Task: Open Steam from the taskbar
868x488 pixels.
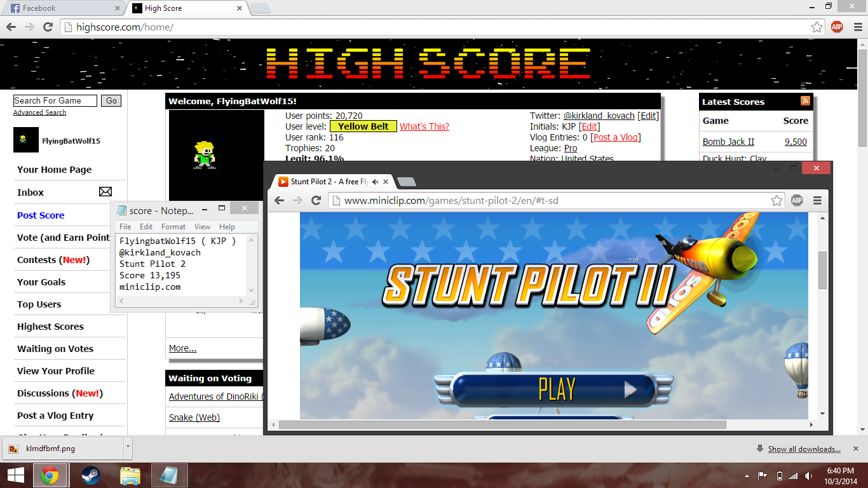Action: (91, 475)
